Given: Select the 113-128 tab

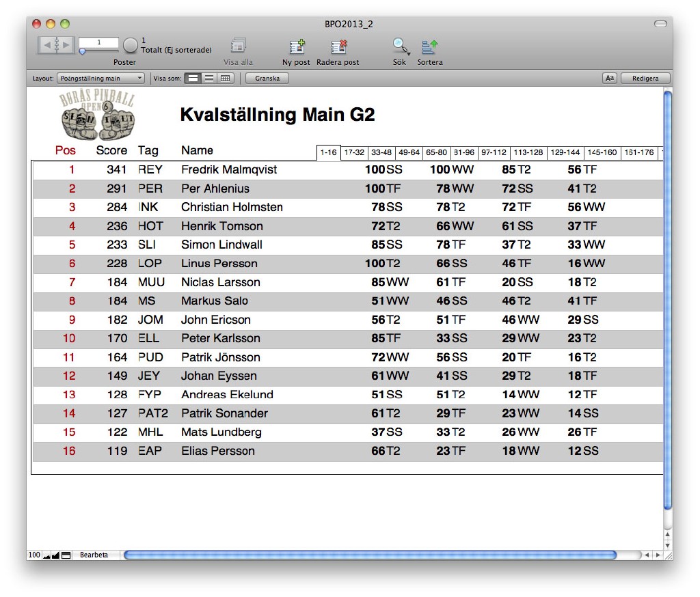Looking at the screenshot, I should point(528,152).
